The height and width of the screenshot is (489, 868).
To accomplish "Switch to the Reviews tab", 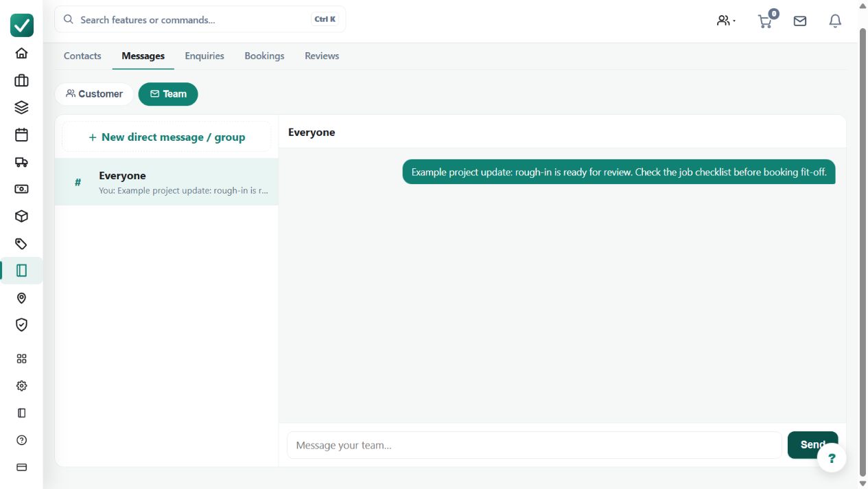I will (x=322, y=56).
